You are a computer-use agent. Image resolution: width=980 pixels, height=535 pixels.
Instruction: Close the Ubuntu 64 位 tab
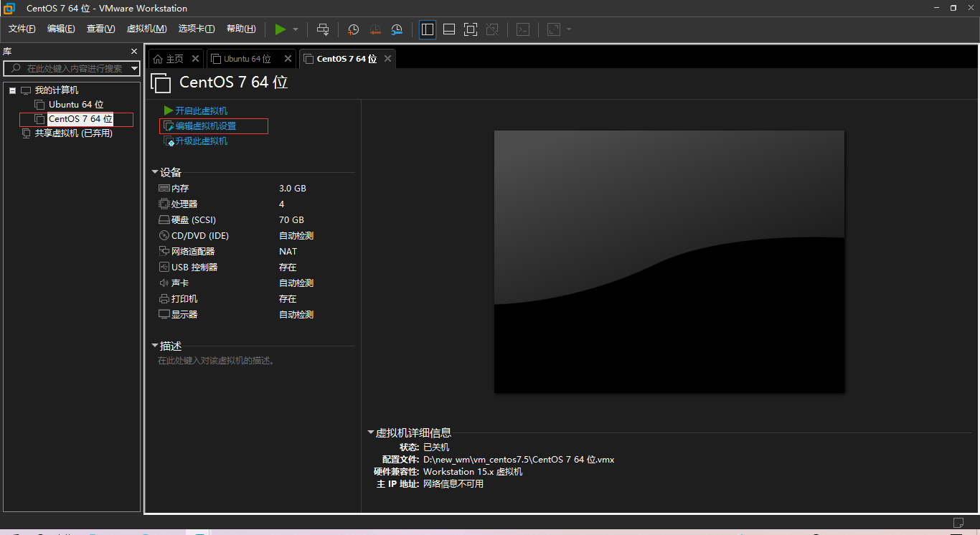pos(288,59)
